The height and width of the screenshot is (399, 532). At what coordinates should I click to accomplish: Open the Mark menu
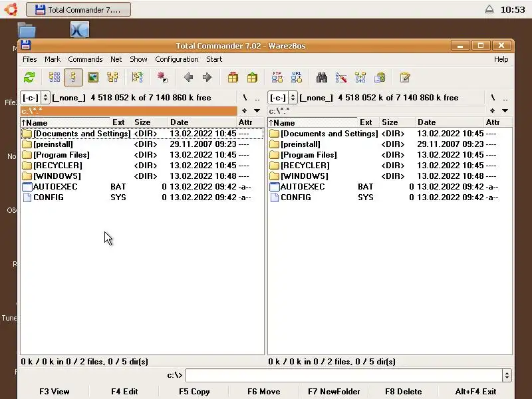point(53,59)
